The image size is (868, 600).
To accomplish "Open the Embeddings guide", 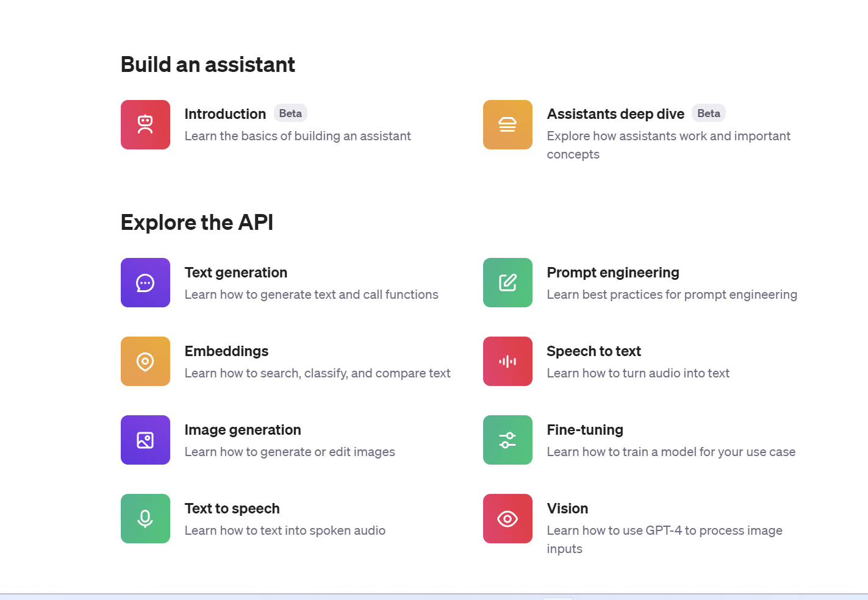I will pyautogui.click(x=226, y=351).
